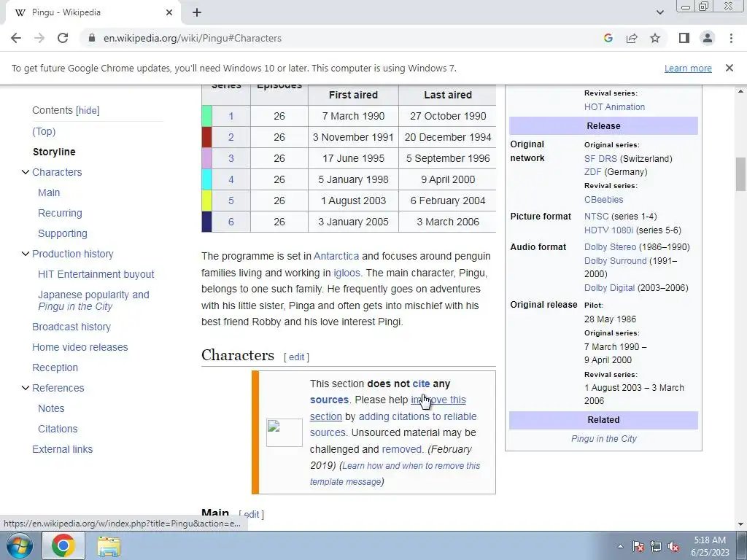Image resolution: width=747 pixels, height=560 pixels.
Task: Jump to (Top) in contents
Action: [44, 131]
